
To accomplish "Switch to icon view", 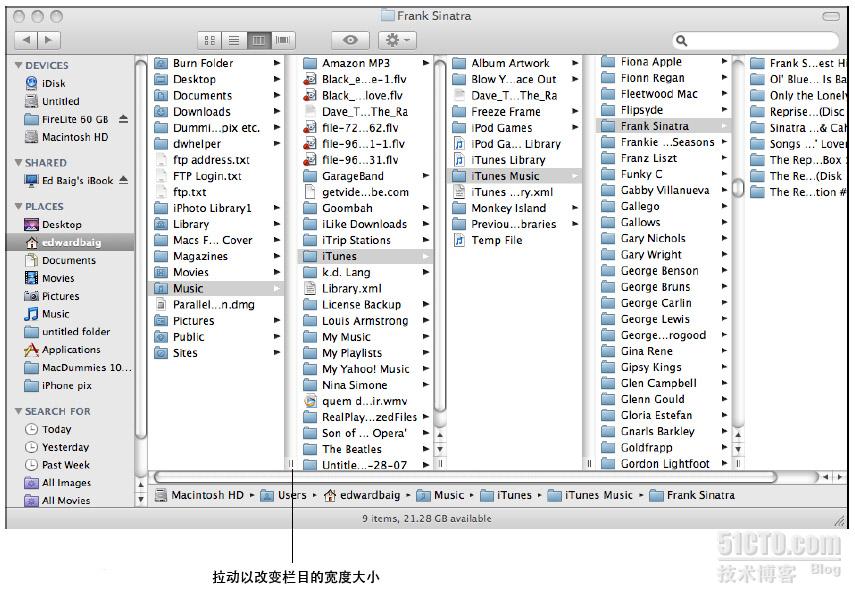I will pos(209,40).
